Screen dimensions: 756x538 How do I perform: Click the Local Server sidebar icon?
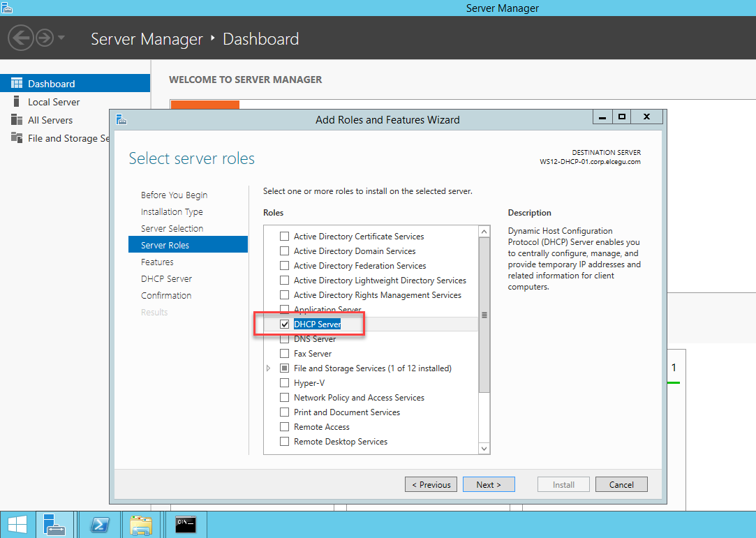pyautogui.click(x=17, y=102)
